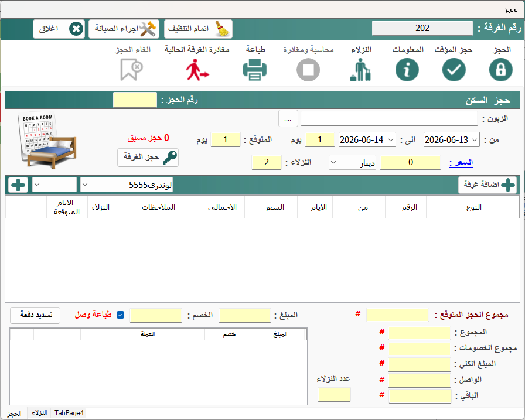Image resolution: width=525 pixels, height=420 pixels.
Task: Click the المجموع total field
Action: (x=420, y=333)
